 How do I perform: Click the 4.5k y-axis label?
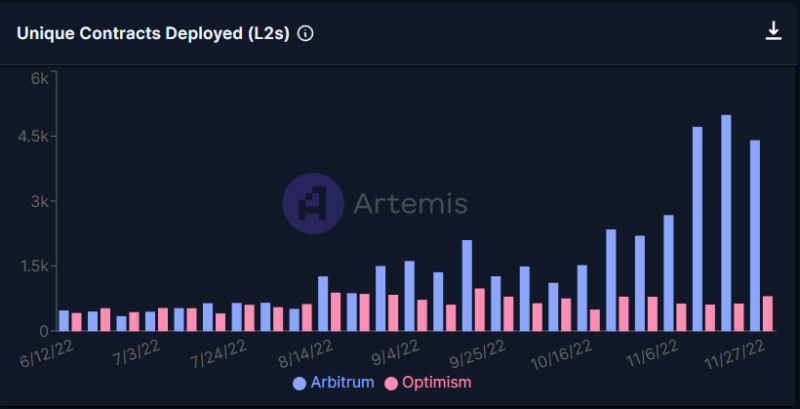click(33, 136)
